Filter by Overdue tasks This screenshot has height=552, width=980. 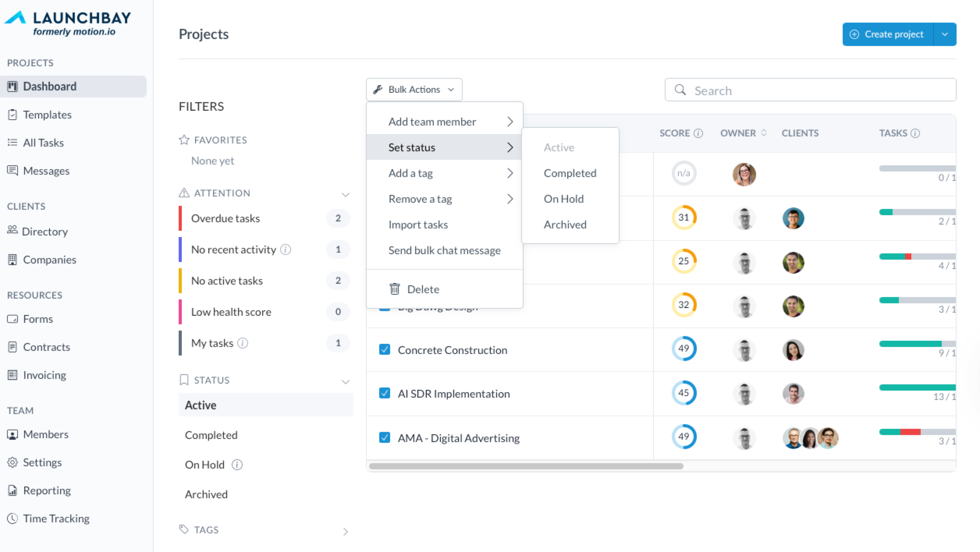225,218
